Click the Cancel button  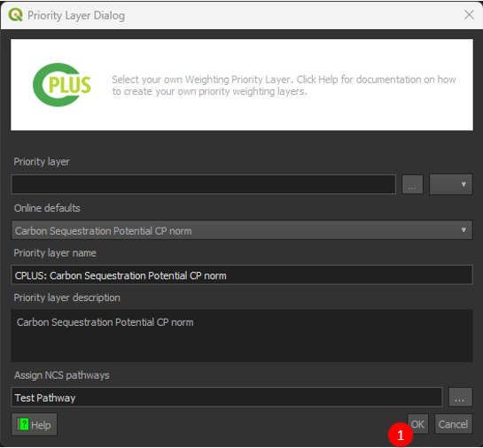pyautogui.click(x=453, y=424)
